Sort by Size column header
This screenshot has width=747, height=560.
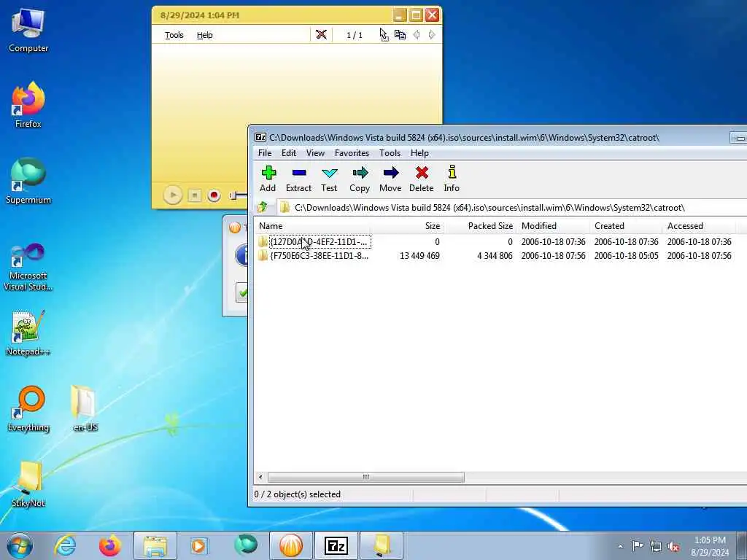pos(407,226)
